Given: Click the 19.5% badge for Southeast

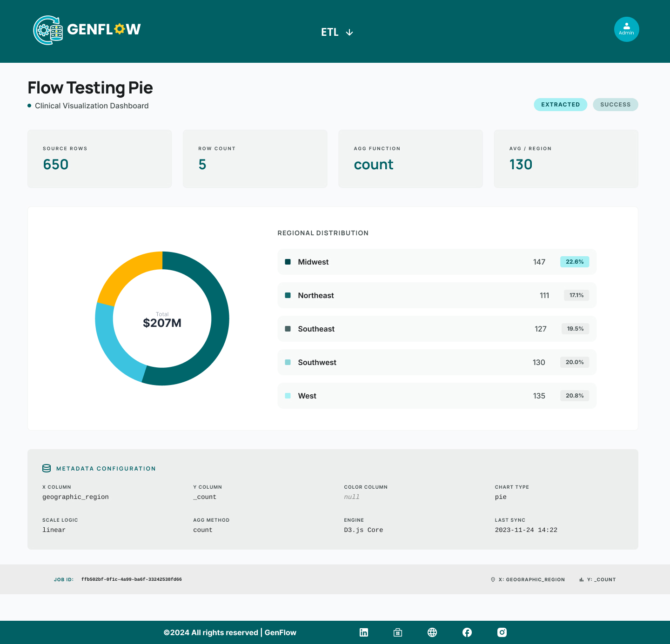Looking at the screenshot, I should point(575,329).
